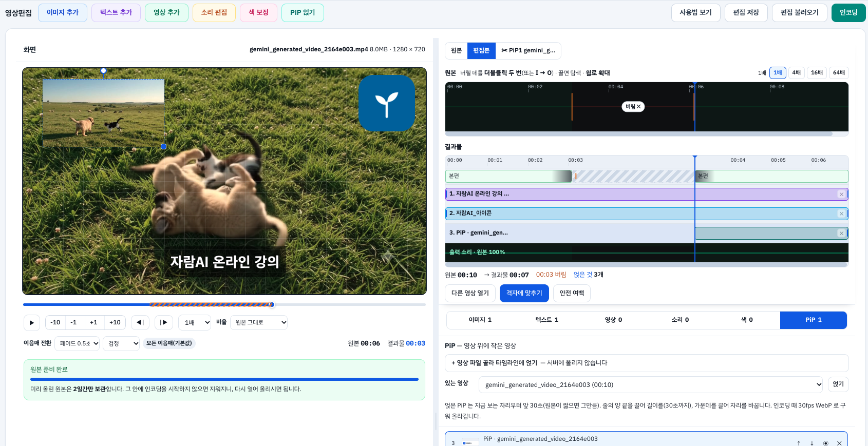The height and width of the screenshot is (446, 868).
Task: Set timeline zoom to 4배
Action: [x=796, y=73]
